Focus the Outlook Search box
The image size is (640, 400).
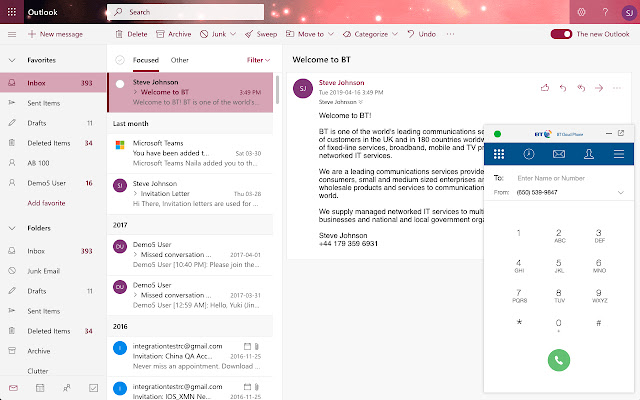[185, 12]
